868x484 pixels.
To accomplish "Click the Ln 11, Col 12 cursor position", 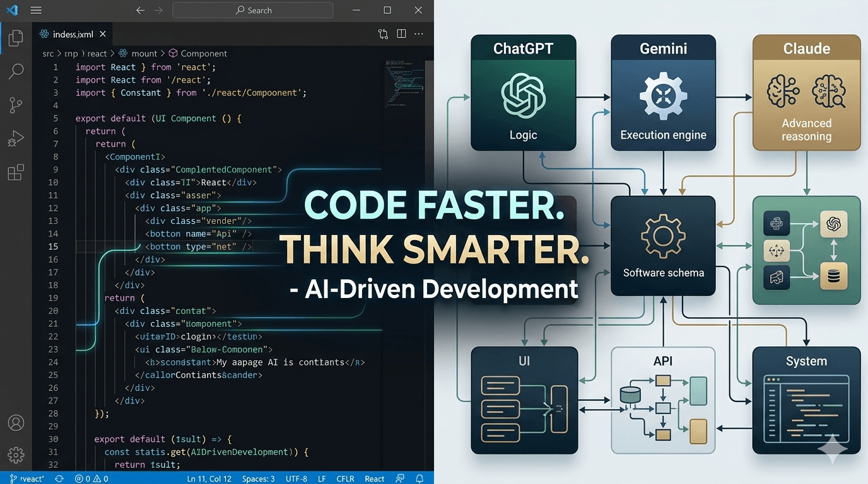I will [x=209, y=478].
